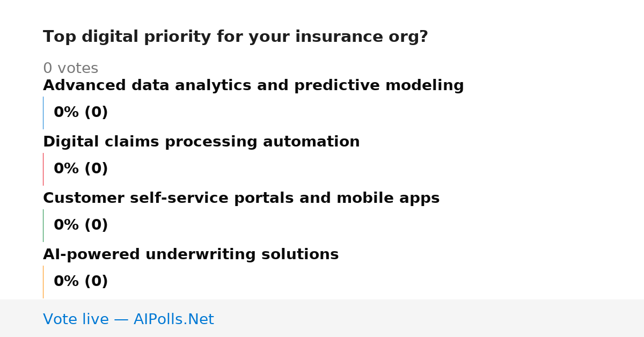
Task: Click the blue bar under Advanced data analytics
Action: [43, 113]
